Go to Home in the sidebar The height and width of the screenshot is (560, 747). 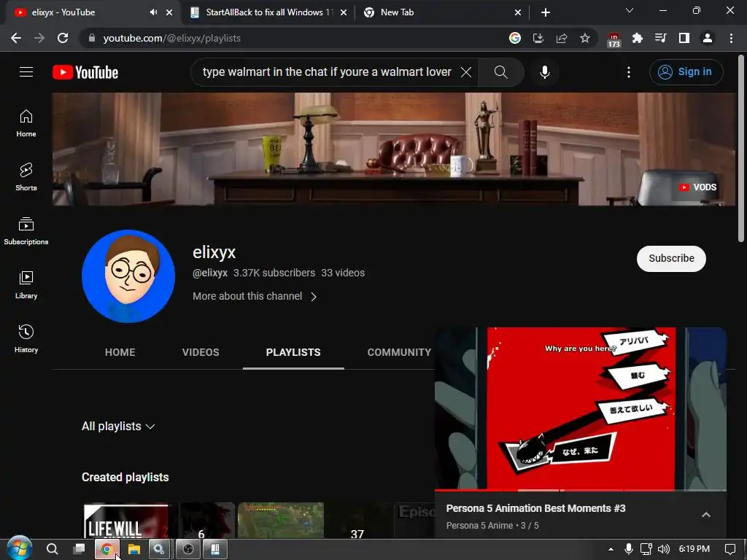pos(26,123)
